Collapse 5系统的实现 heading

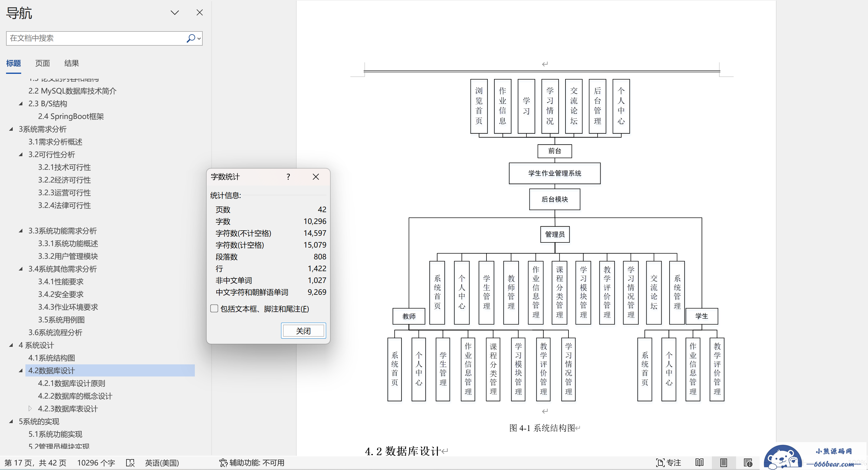[11, 422]
